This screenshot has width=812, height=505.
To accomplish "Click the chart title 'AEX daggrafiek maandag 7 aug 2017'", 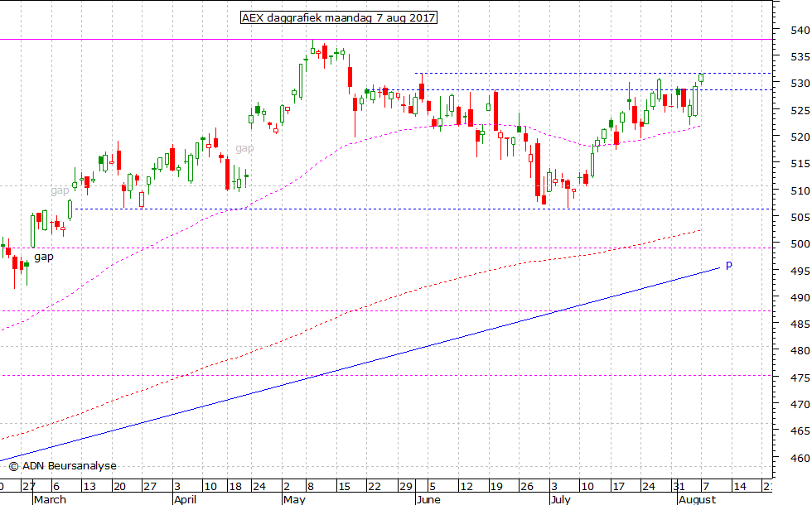I will [x=339, y=18].
